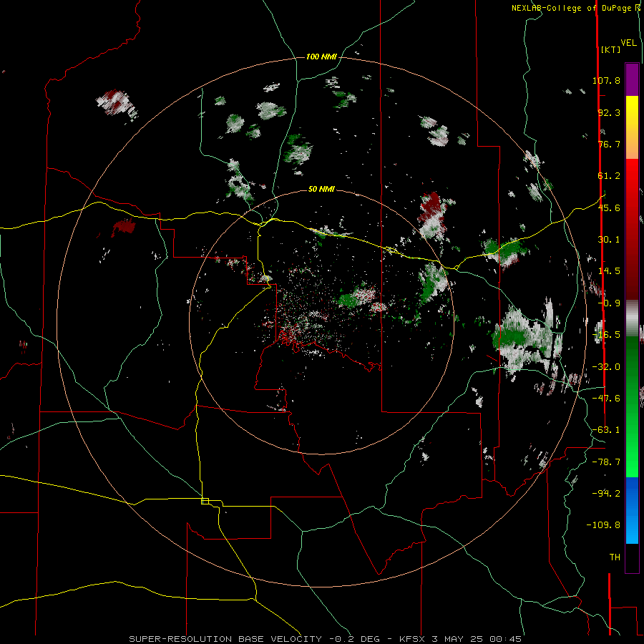Click the 107.8 value on velocity scale
644x644 pixels.
tap(606, 80)
